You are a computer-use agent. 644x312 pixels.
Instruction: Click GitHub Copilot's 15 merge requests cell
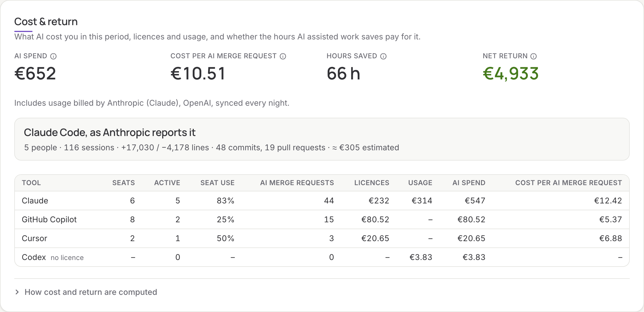(x=329, y=219)
